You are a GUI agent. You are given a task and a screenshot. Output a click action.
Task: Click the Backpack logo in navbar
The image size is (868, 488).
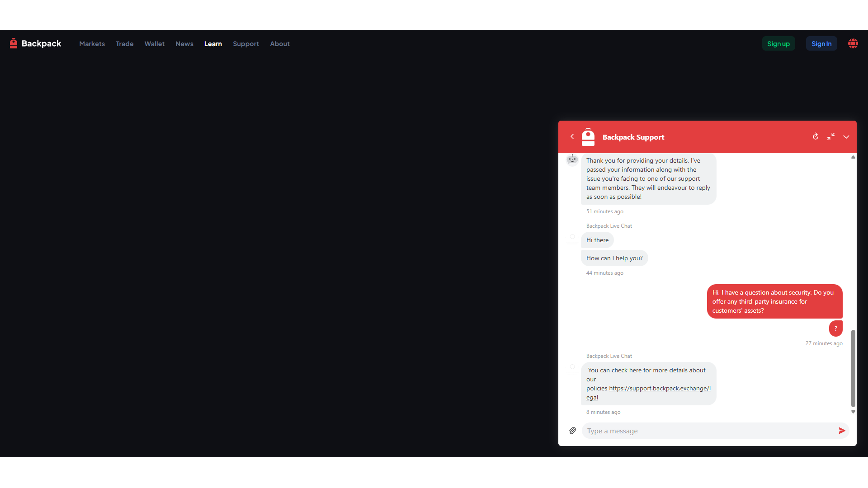[35, 43]
